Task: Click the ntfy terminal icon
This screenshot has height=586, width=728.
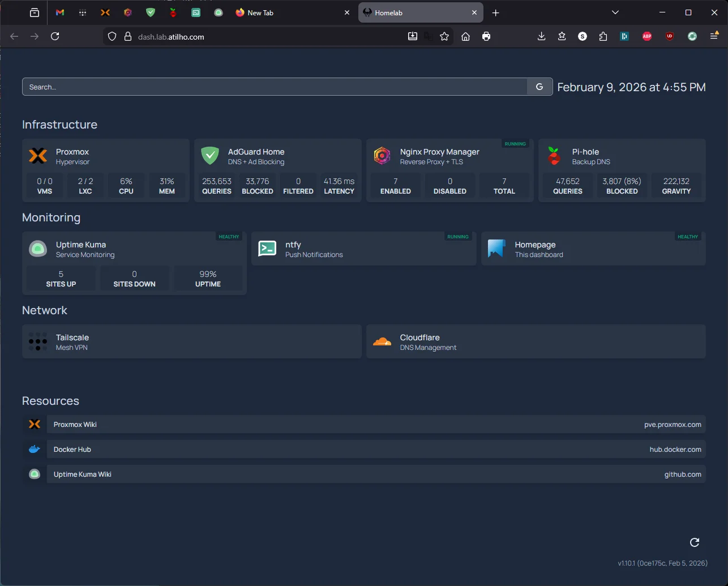Action: tap(267, 248)
